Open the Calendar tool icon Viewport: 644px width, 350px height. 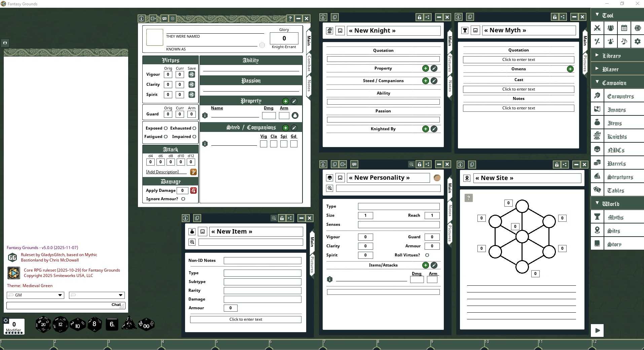(624, 28)
